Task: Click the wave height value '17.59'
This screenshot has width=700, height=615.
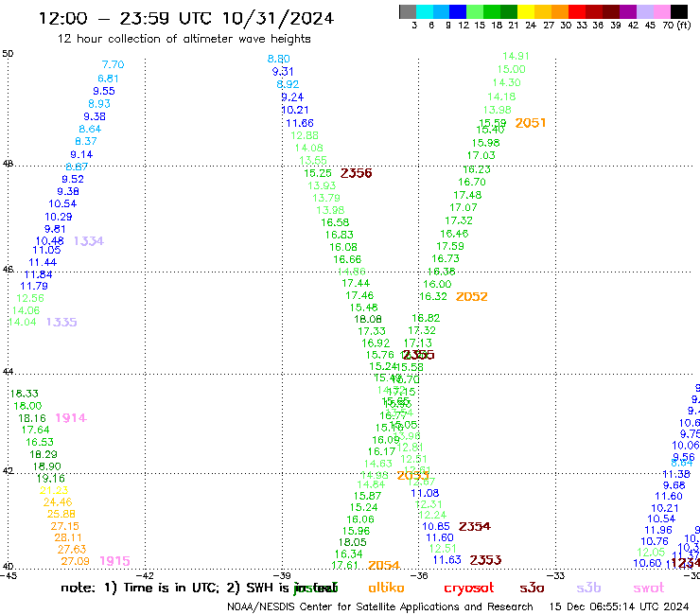Action: (450, 247)
